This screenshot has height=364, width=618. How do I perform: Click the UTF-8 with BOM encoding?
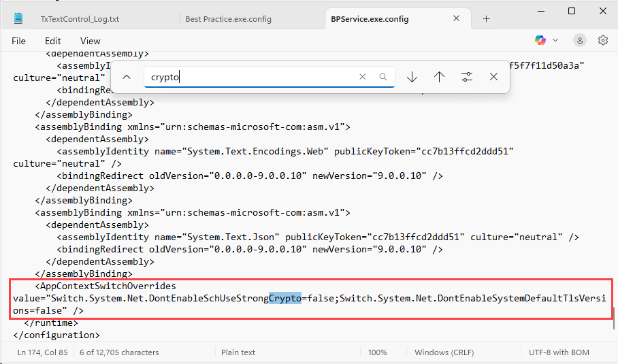558,352
